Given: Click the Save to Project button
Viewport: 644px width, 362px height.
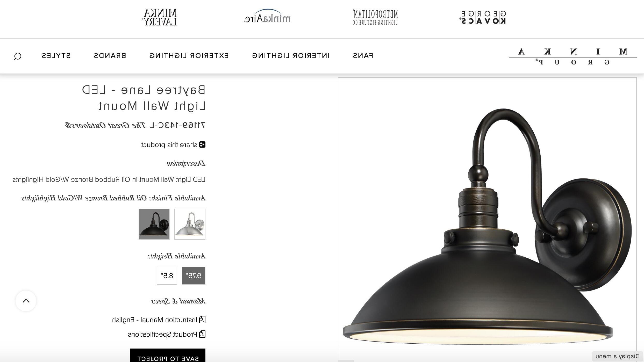Looking at the screenshot, I should click(x=168, y=355).
